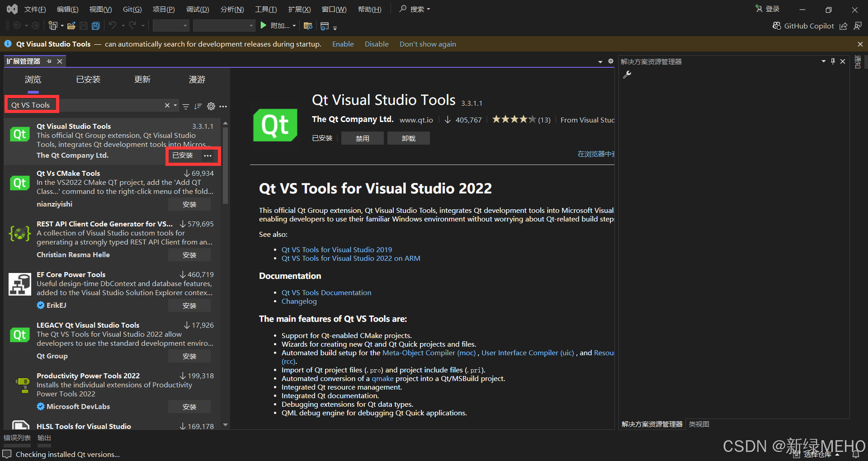Click the save all toolbar icon
Image resolution: width=868 pixels, height=461 pixels.
96,26
